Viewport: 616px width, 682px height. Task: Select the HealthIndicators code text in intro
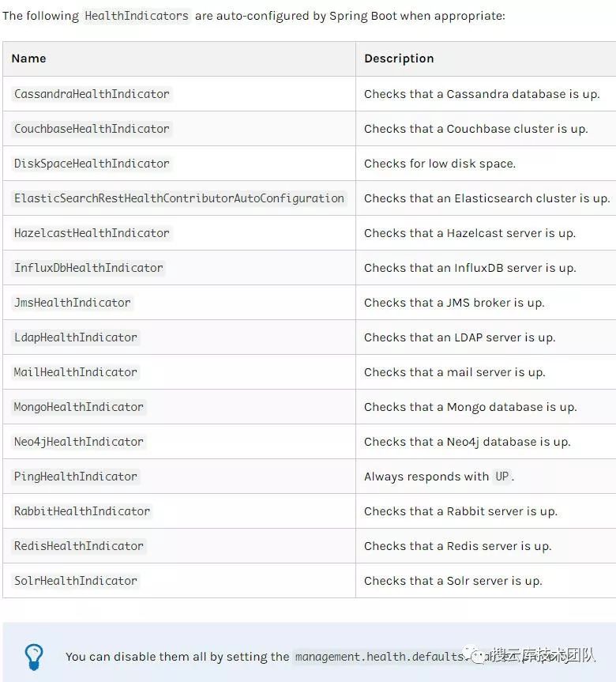(x=137, y=16)
